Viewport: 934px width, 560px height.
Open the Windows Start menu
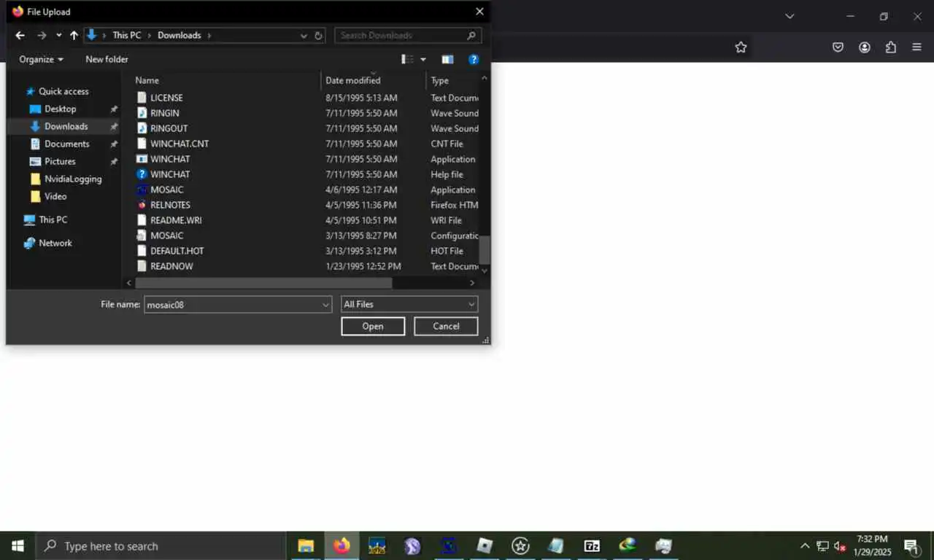[x=18, y=545]
